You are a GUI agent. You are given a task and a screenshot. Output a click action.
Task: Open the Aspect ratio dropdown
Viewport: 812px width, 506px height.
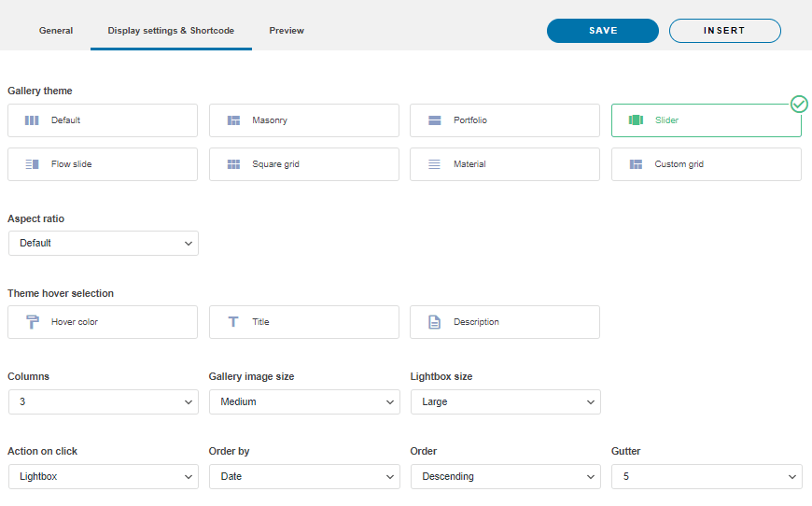tap(103, 243)
